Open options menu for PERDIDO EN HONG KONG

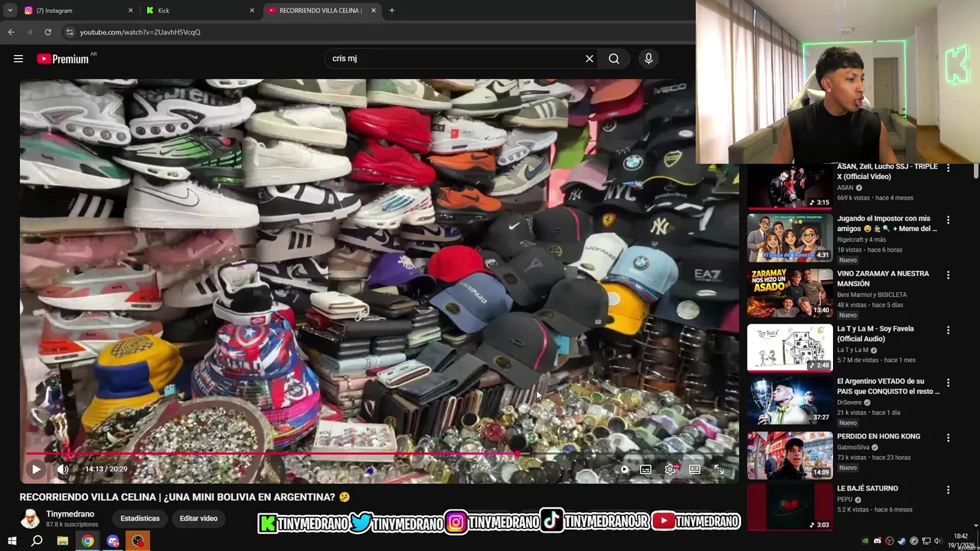coord(948,438)
